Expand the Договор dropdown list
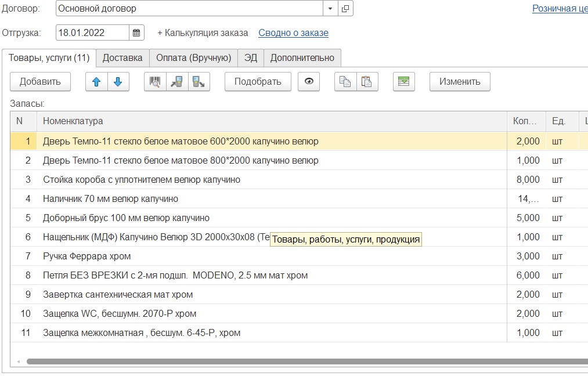 pos(330,9)
